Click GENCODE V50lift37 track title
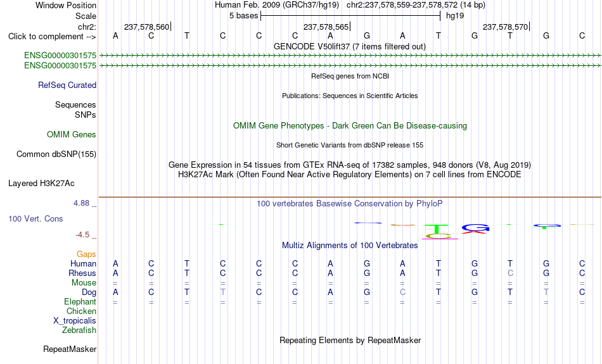 pyautogui.click(x=350, y=47)
